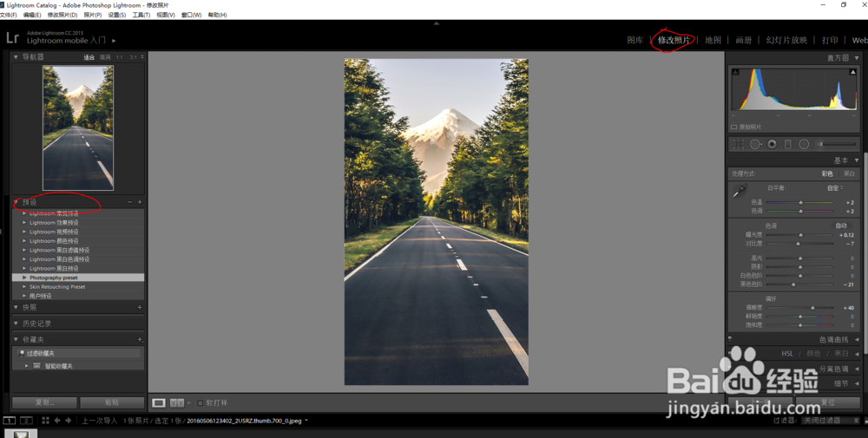Image resolution: width=868 pixels, height=438 pixels.
Task: Click the top panel hide arrow
Action: pyautogui.click(x=437, y=23)
